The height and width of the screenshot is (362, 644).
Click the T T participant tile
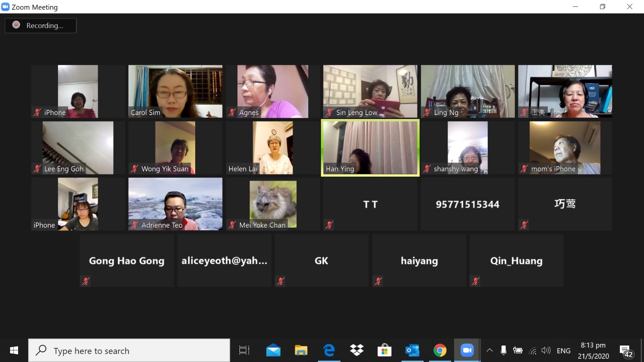tap(370, 204)
